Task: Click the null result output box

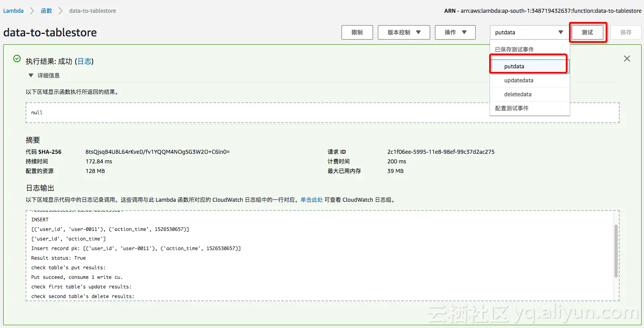Action: coord(322,113)
